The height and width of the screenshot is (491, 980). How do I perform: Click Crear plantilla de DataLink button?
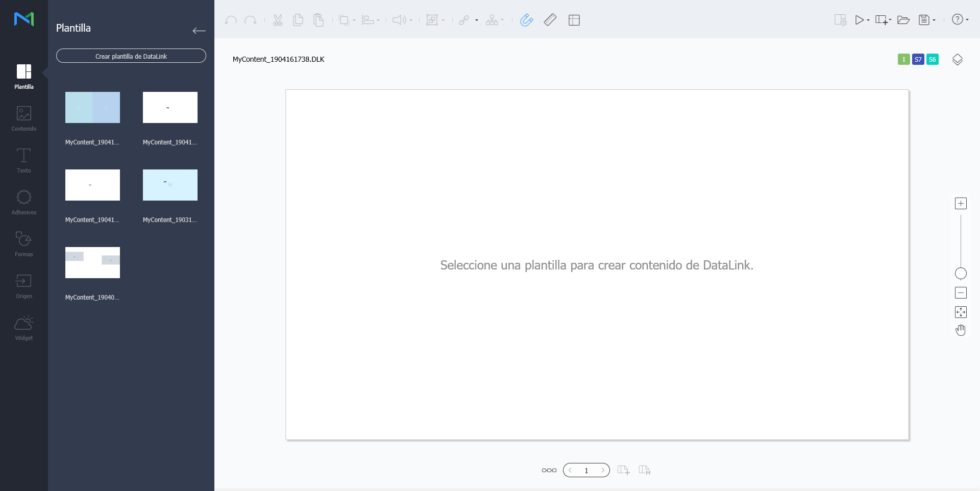131,56
